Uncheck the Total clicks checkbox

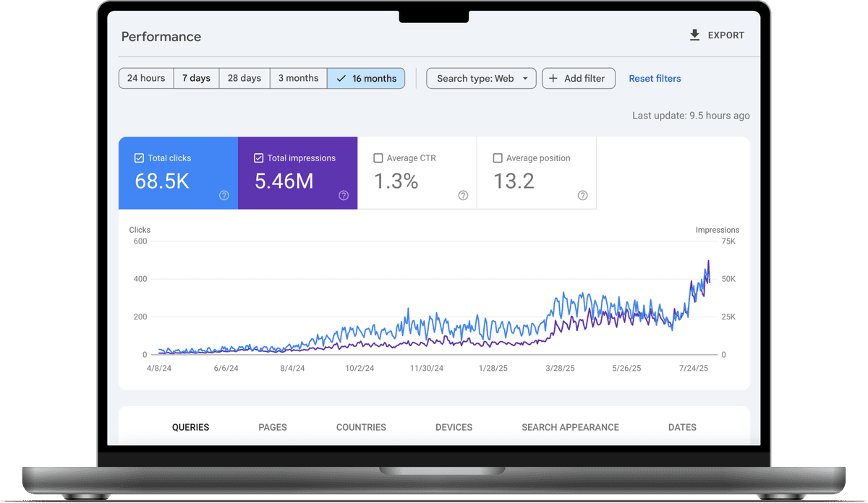pos(139,158)
